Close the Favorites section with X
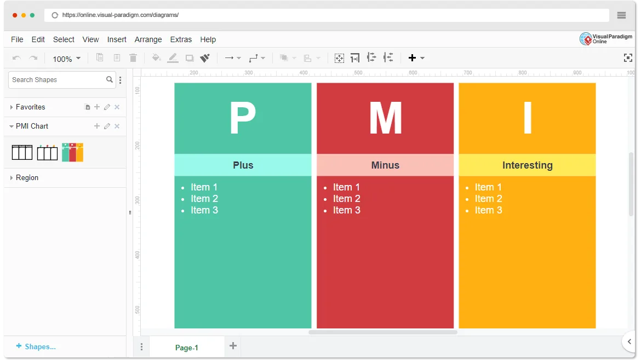641x364 pixels. [117, 107]
